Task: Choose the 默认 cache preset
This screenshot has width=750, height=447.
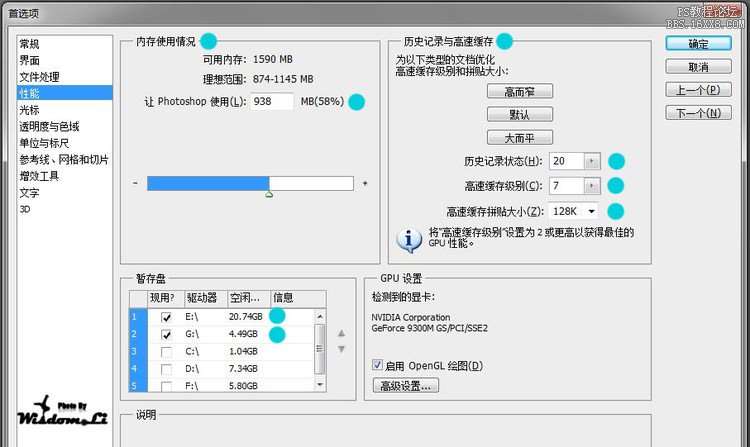Action: [520, 114]
